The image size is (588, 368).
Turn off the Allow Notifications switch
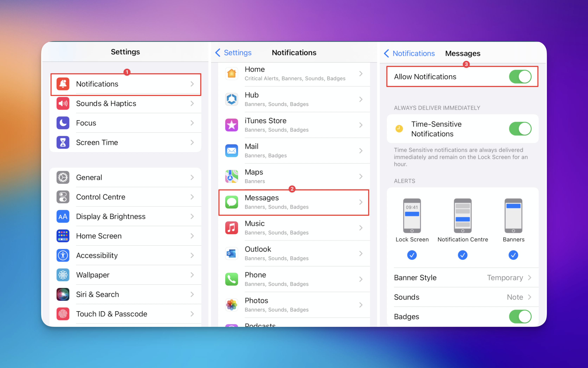coord(520,77)
